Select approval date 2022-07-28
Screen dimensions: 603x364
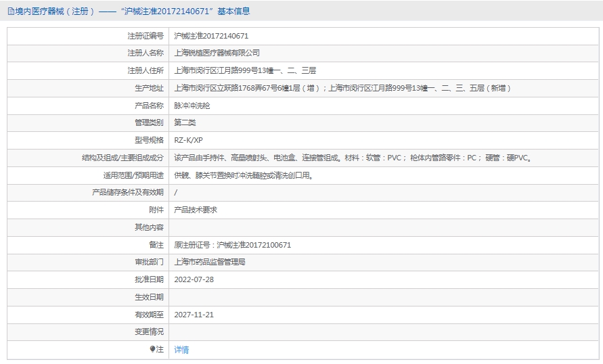tap(194, 279)
